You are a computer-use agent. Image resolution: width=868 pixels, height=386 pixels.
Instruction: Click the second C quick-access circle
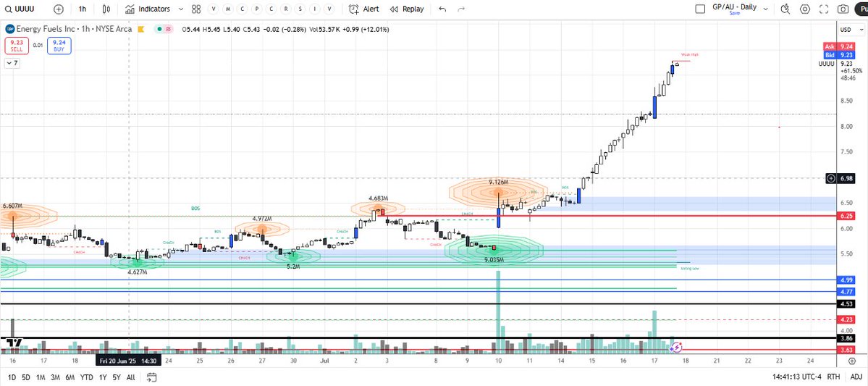pyautogui.click(x=271, y=9)
